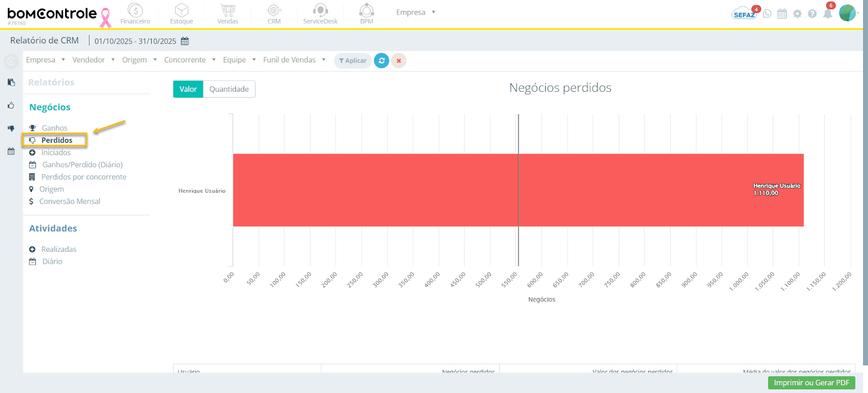Select the Ganhos report item
This screenshot has width=868, height=393.
54,128
